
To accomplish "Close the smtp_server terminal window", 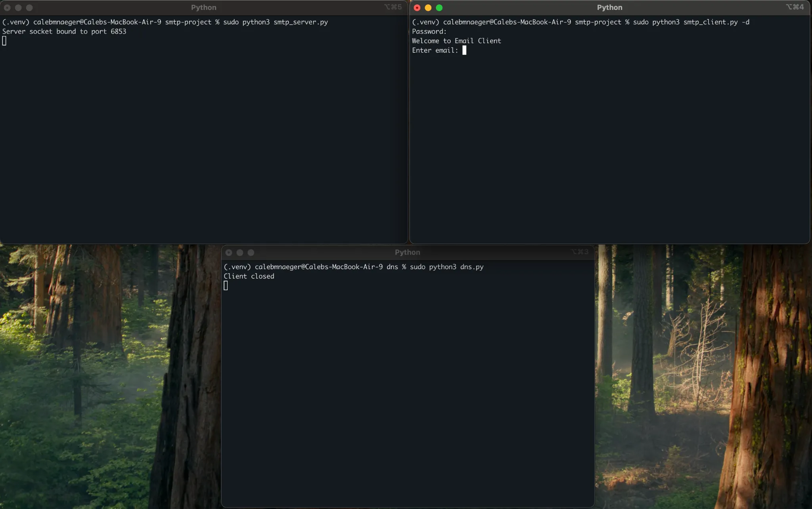I will (7, 8).
